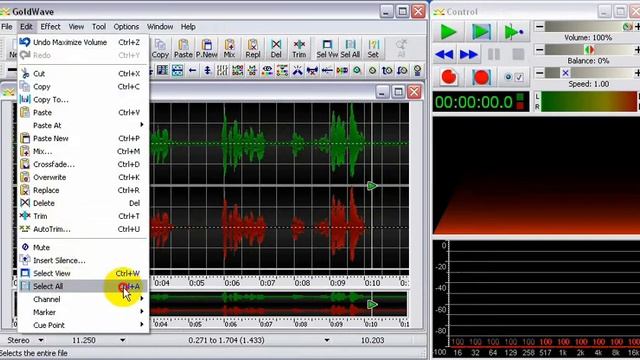Choose Cut from Edit menu
Viewport: 640px width, 360px height.
point(83,74)
